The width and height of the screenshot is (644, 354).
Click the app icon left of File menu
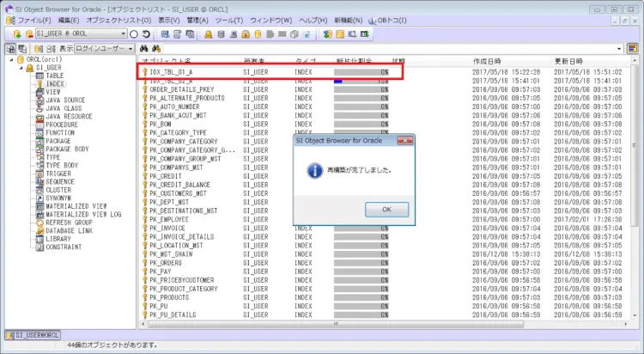[x=10, y=20]
